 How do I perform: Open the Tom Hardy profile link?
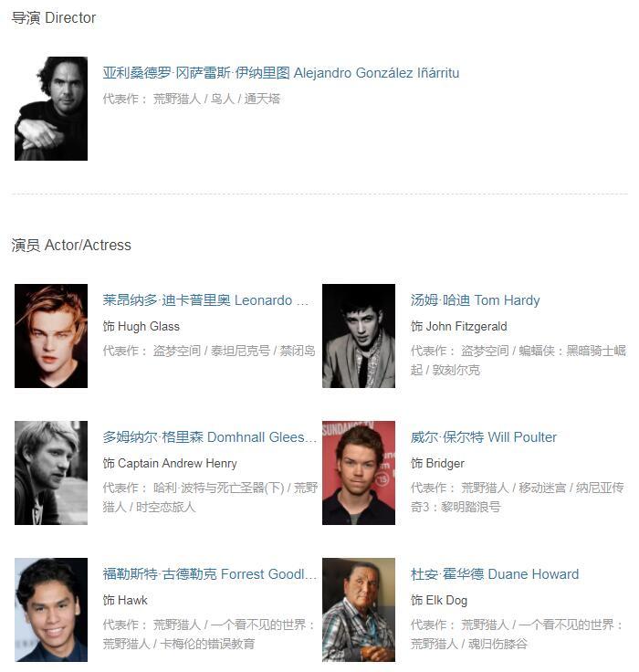pyautogui.click(x=475, y=300)
